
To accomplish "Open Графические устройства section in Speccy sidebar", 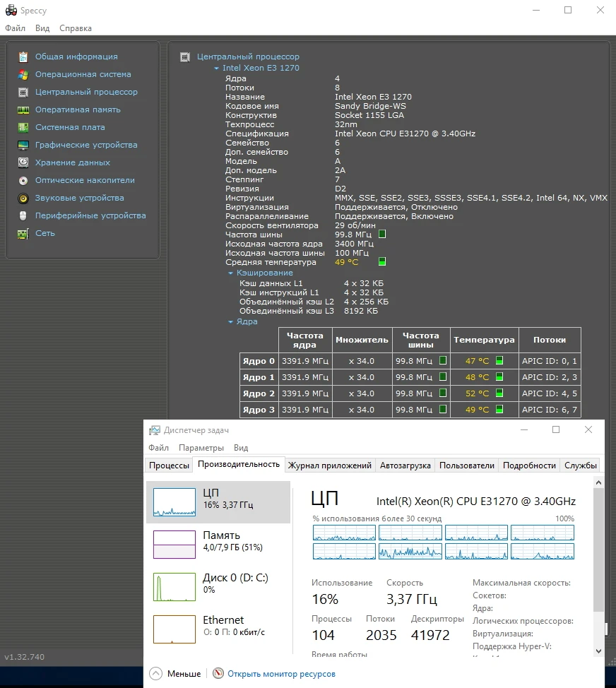I will pos(86,145).
